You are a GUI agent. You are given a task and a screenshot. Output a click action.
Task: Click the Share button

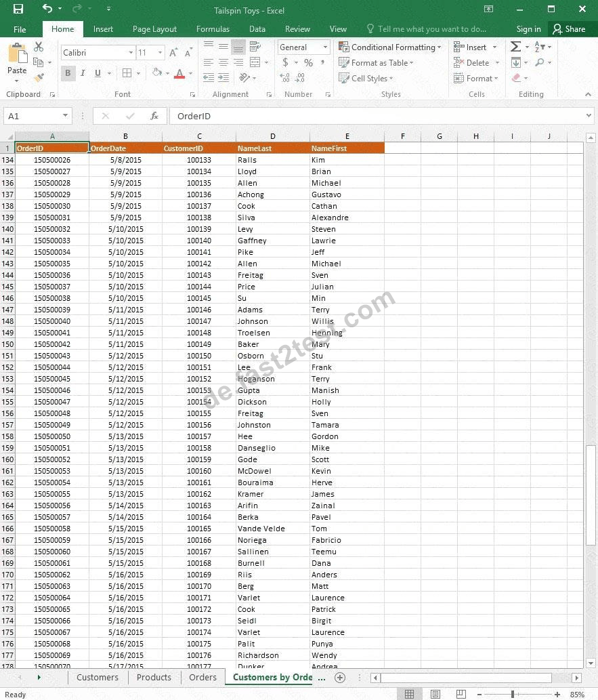click(569, 29)
